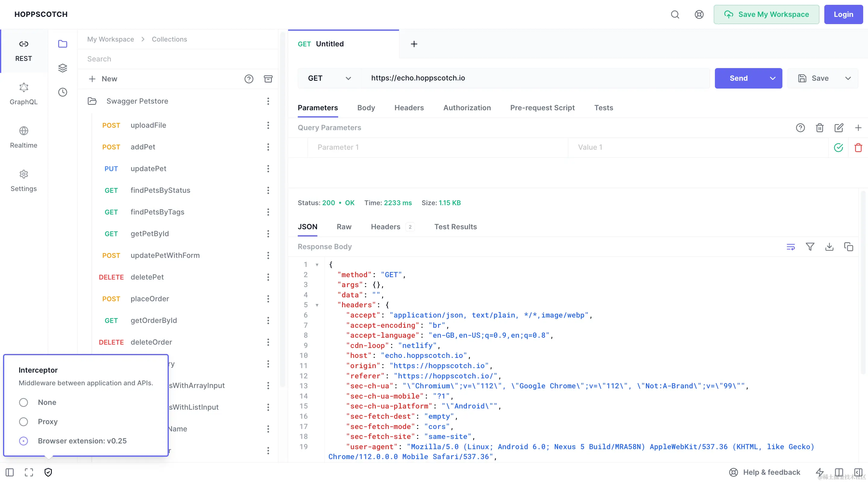
Task: Delete Parameter 1 with red trash icon
Action: click(x=858, y=148)
